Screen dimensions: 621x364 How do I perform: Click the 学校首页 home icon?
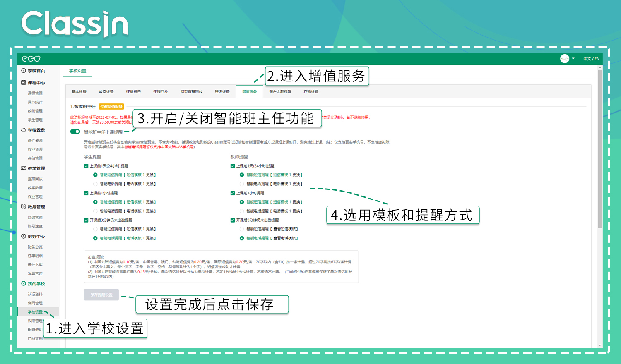pos(24,71)
